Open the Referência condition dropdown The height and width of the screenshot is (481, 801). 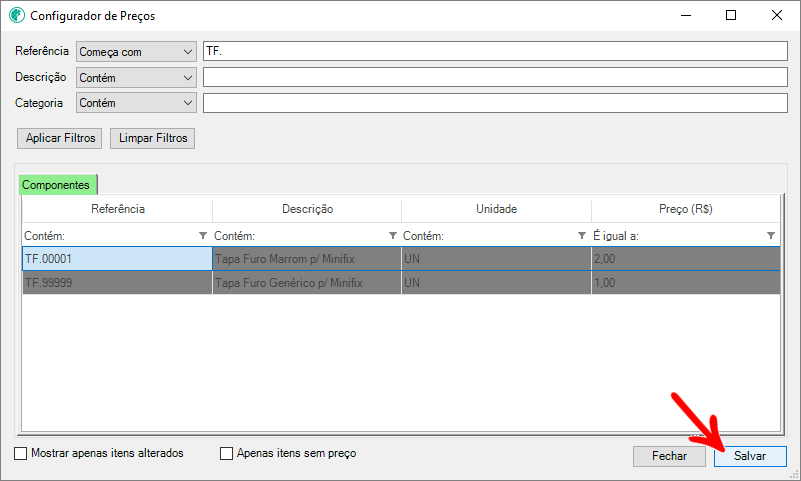tap(136, 51)
